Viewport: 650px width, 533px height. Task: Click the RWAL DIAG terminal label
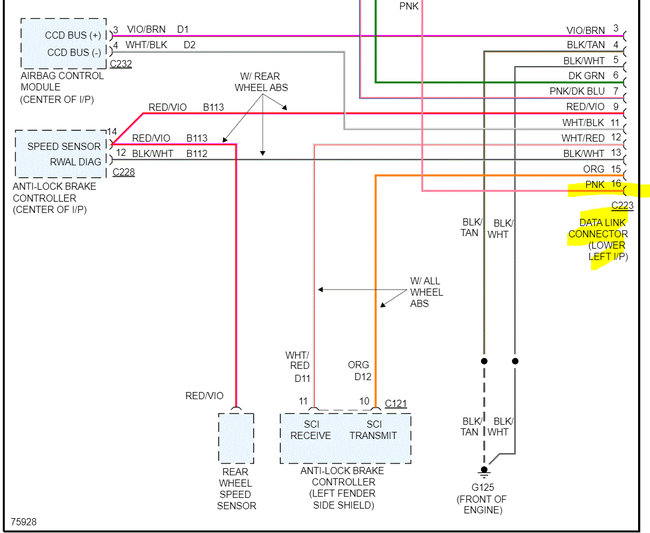pos(75,162)
